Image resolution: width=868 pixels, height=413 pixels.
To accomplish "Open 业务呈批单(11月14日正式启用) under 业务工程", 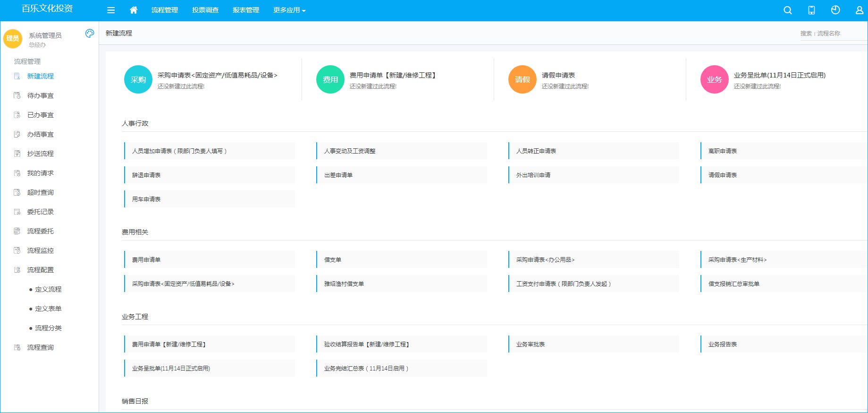I will (x=210, y=368).
